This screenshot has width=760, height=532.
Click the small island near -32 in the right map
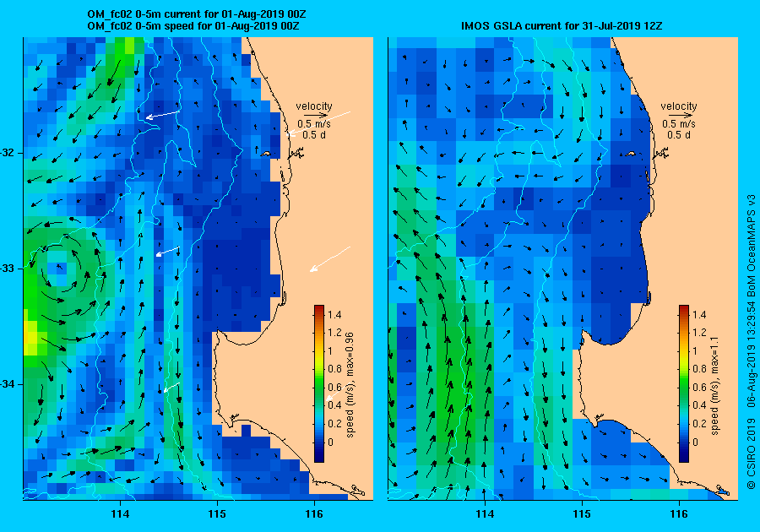point(630,154)
